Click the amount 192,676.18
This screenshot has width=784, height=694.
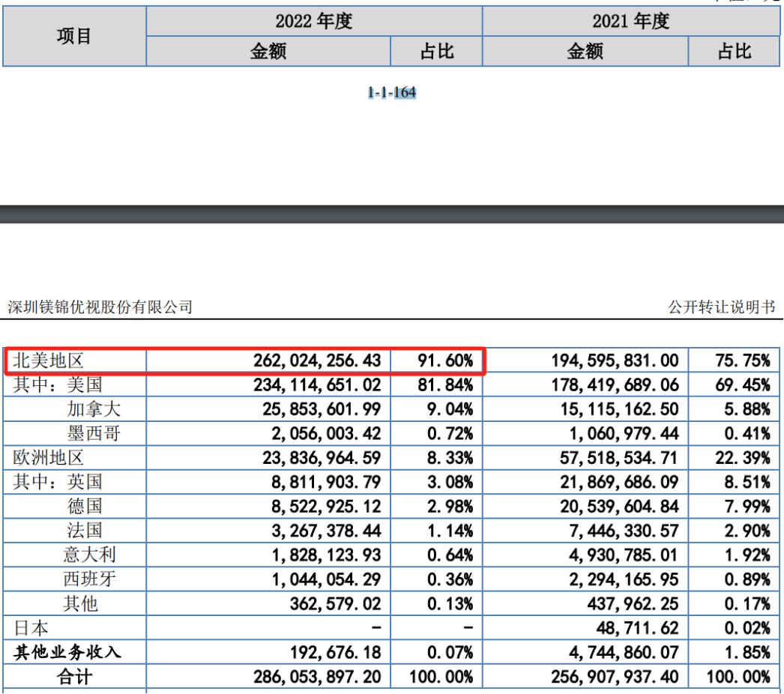point(336,652)
